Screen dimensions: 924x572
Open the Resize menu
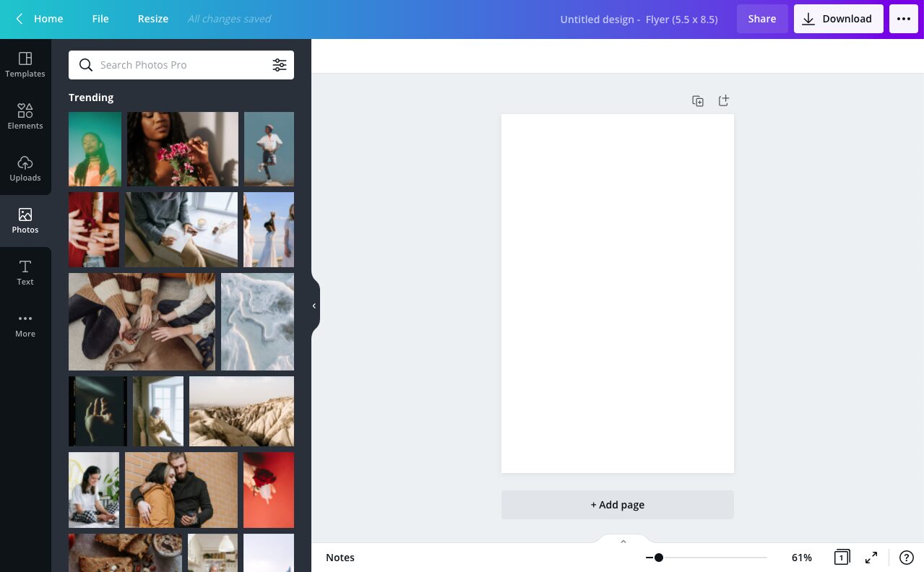coord(152,19)
